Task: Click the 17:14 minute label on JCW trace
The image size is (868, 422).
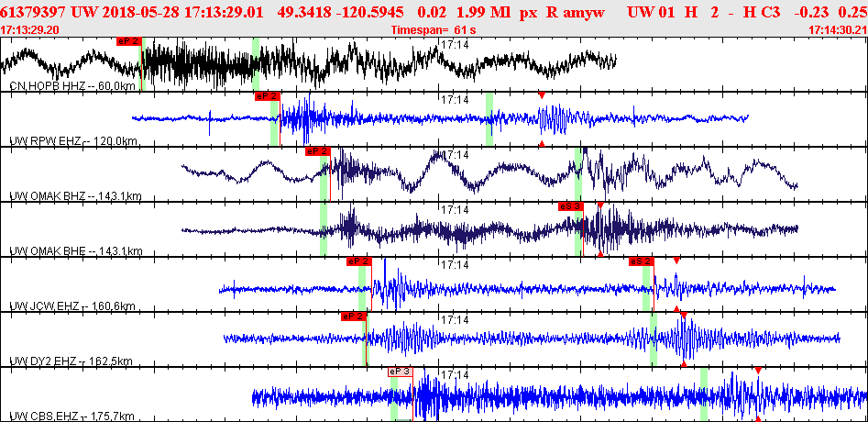Action: tap(455, 265)
